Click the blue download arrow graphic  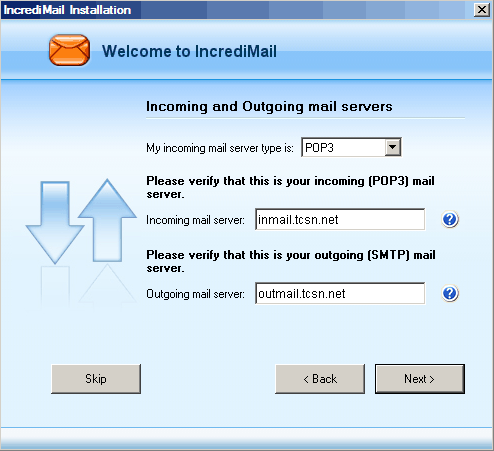[55, 222]
